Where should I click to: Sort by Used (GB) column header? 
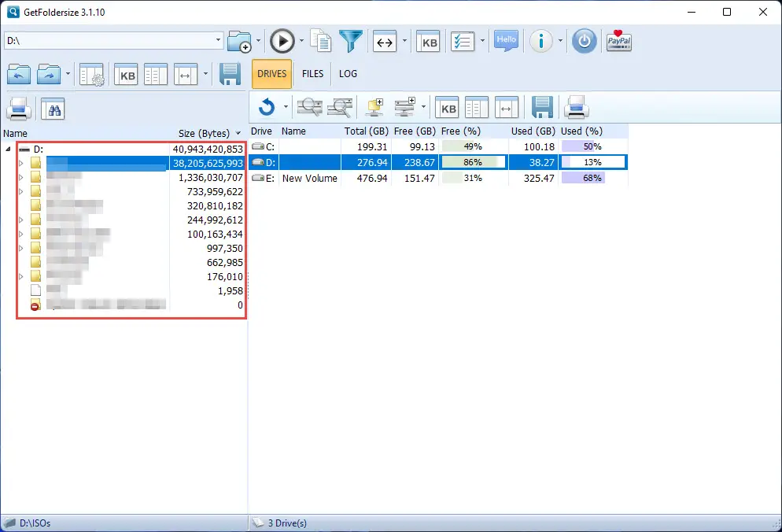click(x=533, y=131)
